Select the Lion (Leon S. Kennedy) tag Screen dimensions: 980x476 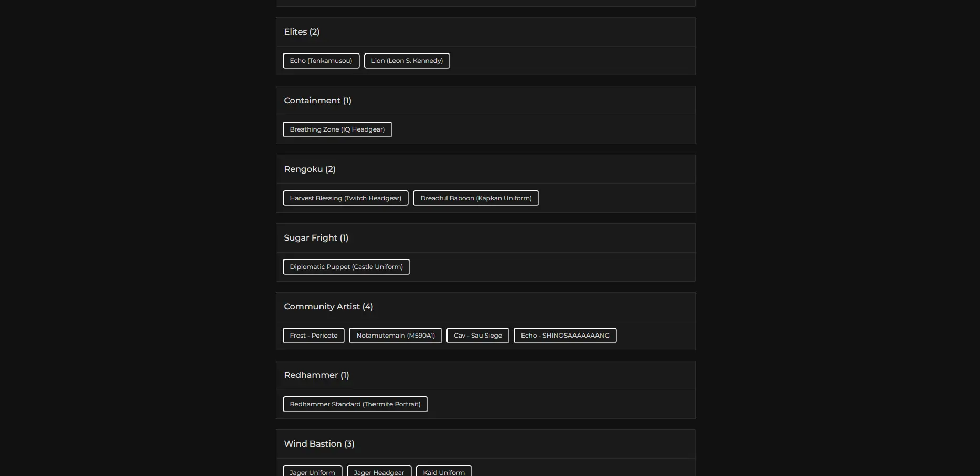[407, 61]
